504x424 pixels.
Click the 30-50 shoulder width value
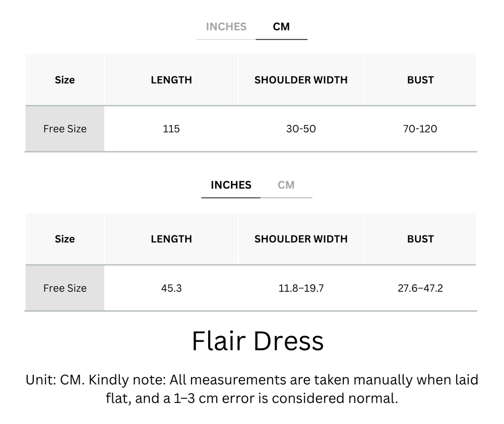(301, 129)
